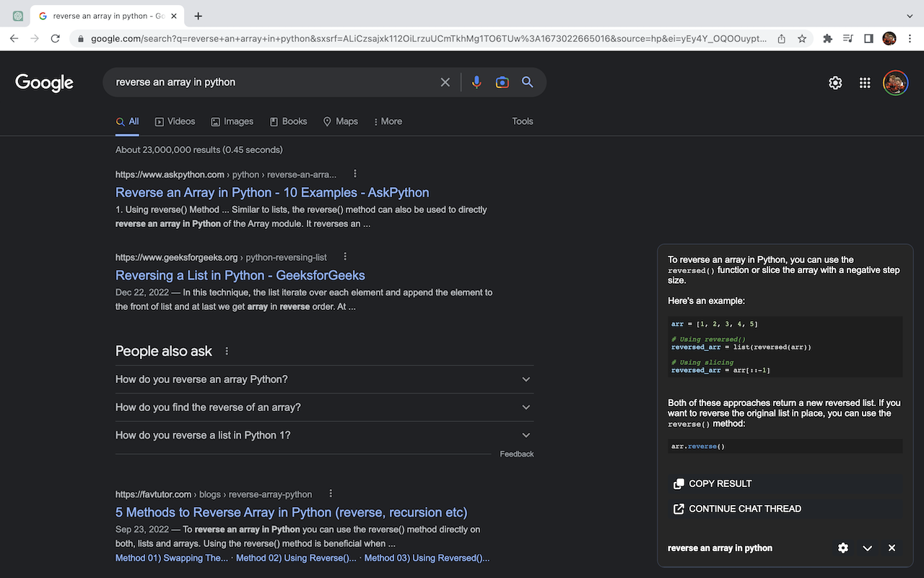
Task: Click the blue magnifier search button
Action: click(528, 82)
